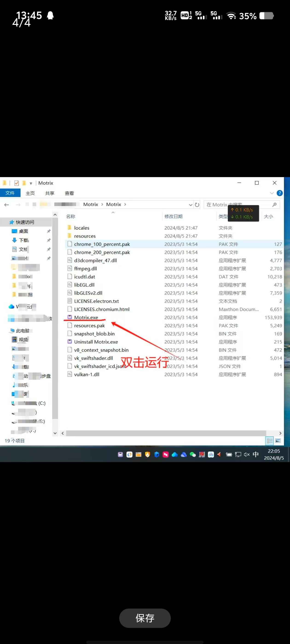
Task: Open the Baidu Netdisk cloud icon in taskbar
Action: 211,454
